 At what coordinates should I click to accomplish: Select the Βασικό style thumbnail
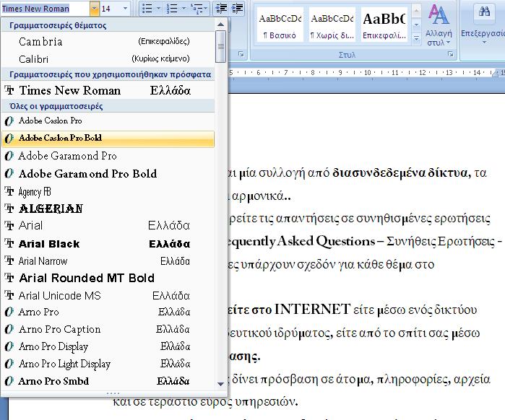coord(280,25)
